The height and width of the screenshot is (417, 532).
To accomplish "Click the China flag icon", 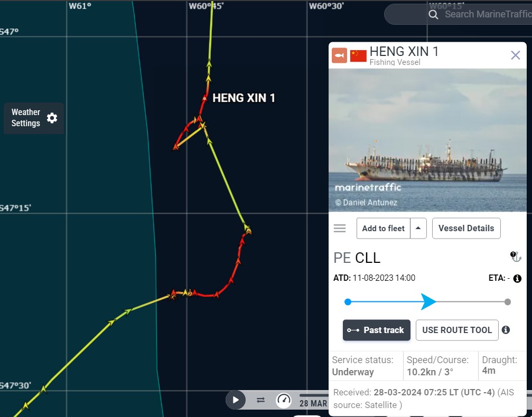I will point(358,55).
